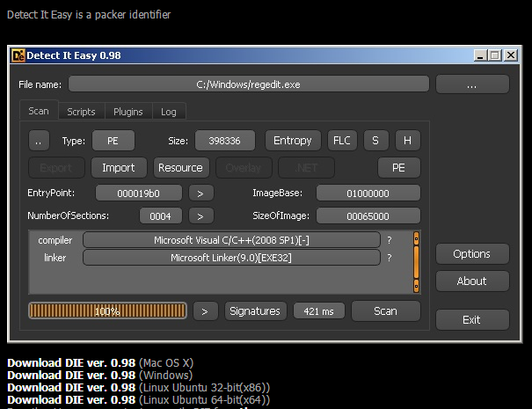Click the H (hex) button

[x=407, y=141]
